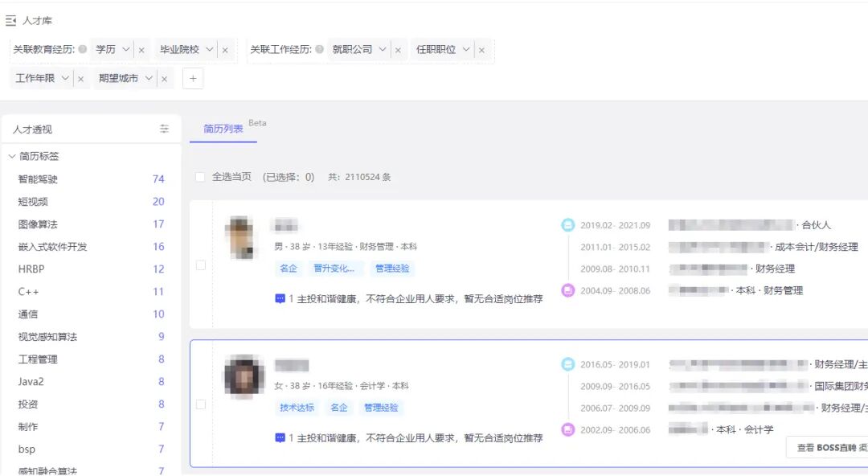Click the 人才库 header title
Image resolution: width=868 pixels, height=476 pixels.
(x=37, y=21)
